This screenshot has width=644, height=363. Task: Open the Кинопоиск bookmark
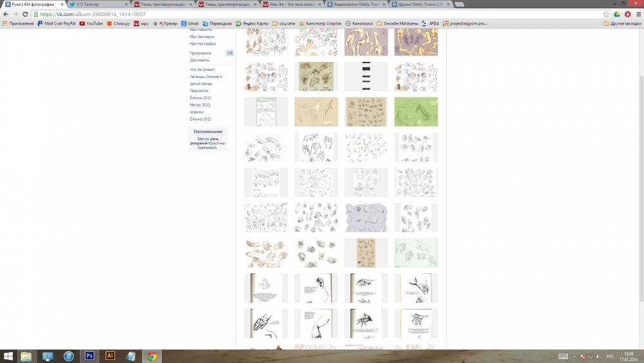tap(359, 23)
